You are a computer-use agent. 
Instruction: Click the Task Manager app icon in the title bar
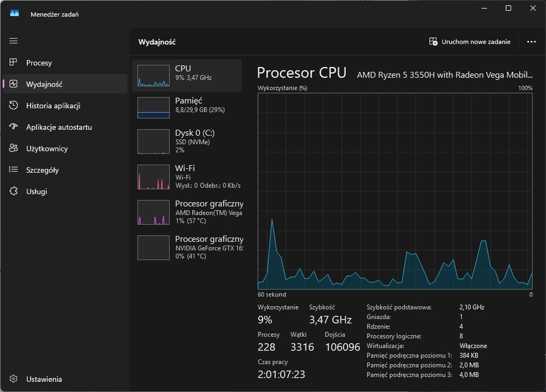[14, 13]
